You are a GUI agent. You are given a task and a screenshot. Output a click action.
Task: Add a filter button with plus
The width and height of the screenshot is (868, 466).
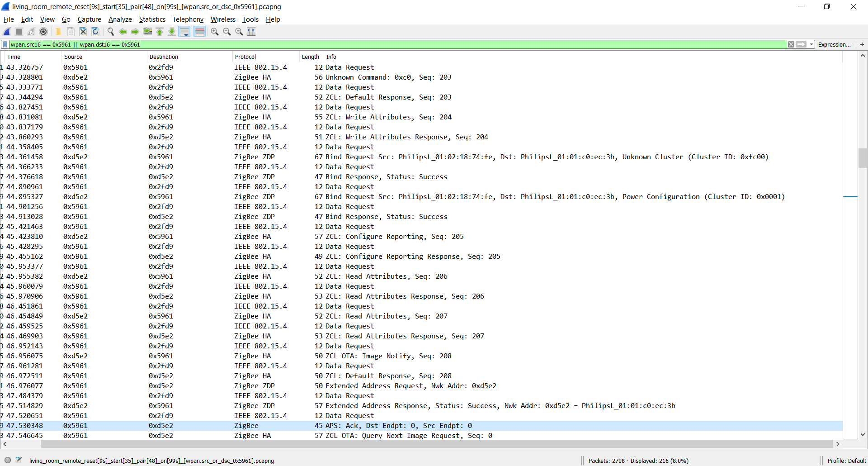[862, 44]
